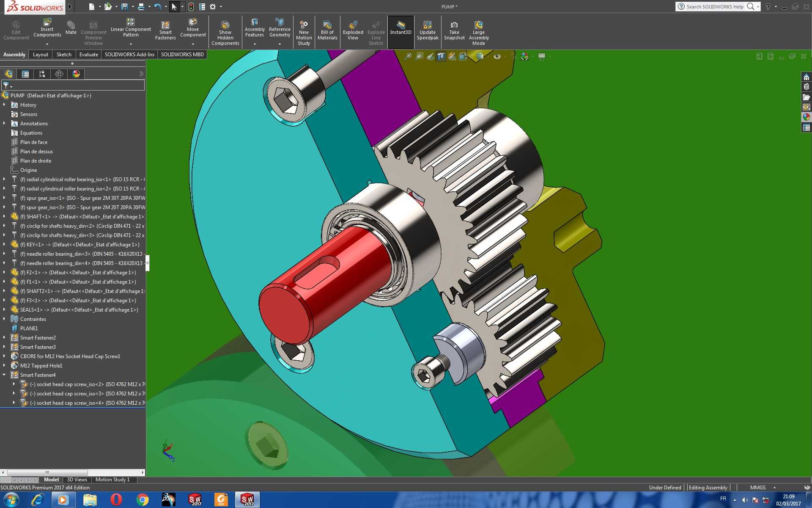Open Google Chrome from the taskbar
The image size is (812, 508).
143,500
